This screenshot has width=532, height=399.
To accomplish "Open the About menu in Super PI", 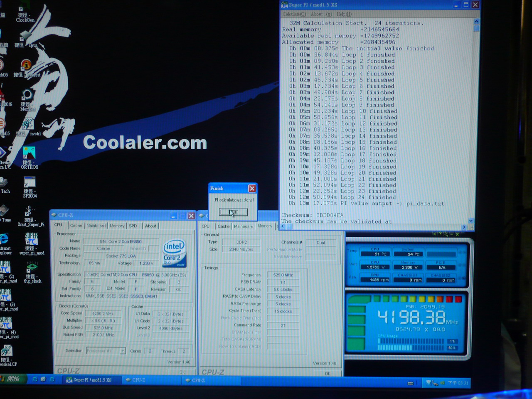I will pyautogui.click(x=321, y=14).
